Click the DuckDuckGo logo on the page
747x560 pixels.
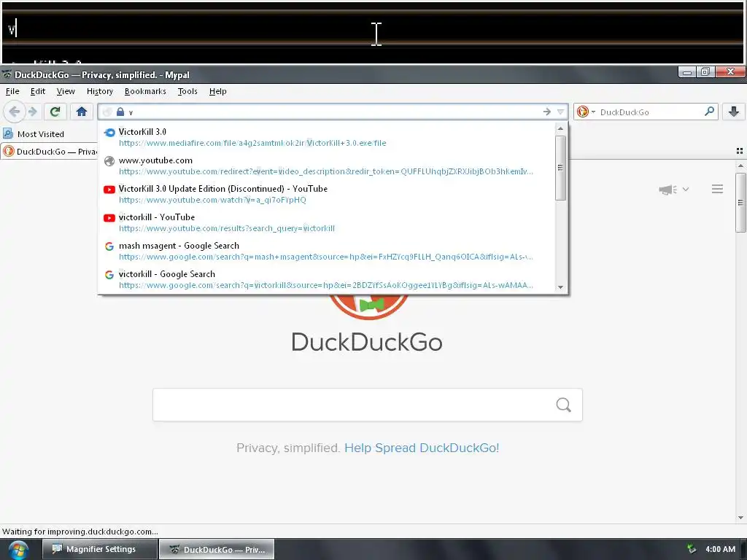coord(368,324)
